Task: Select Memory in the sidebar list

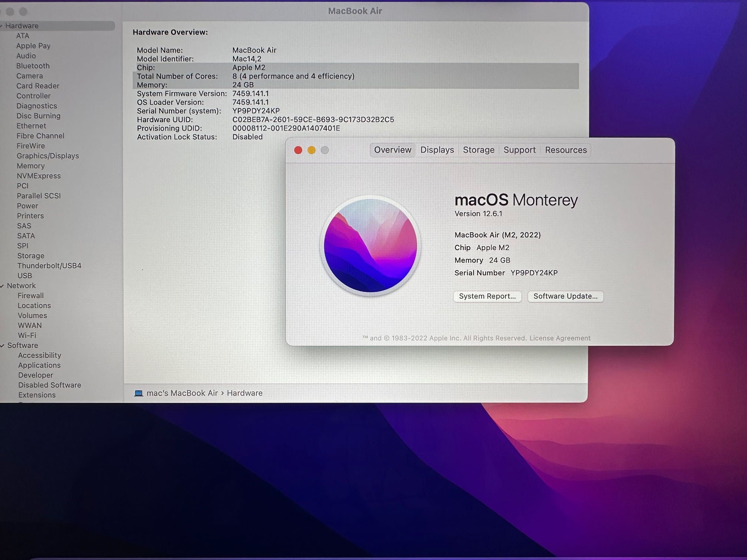Action: pyautogui.click(x=31, y=166)
